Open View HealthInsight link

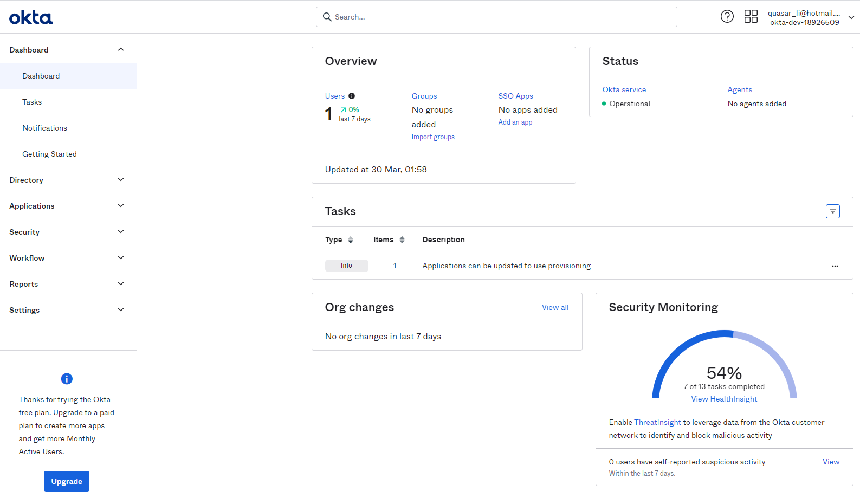(x=724, y=399)
